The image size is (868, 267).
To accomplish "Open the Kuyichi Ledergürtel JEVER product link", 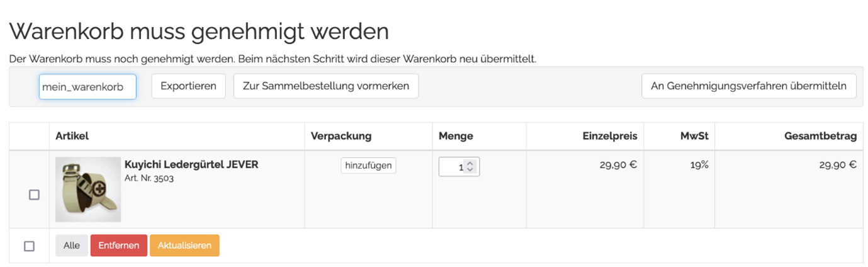I will 191,165.
